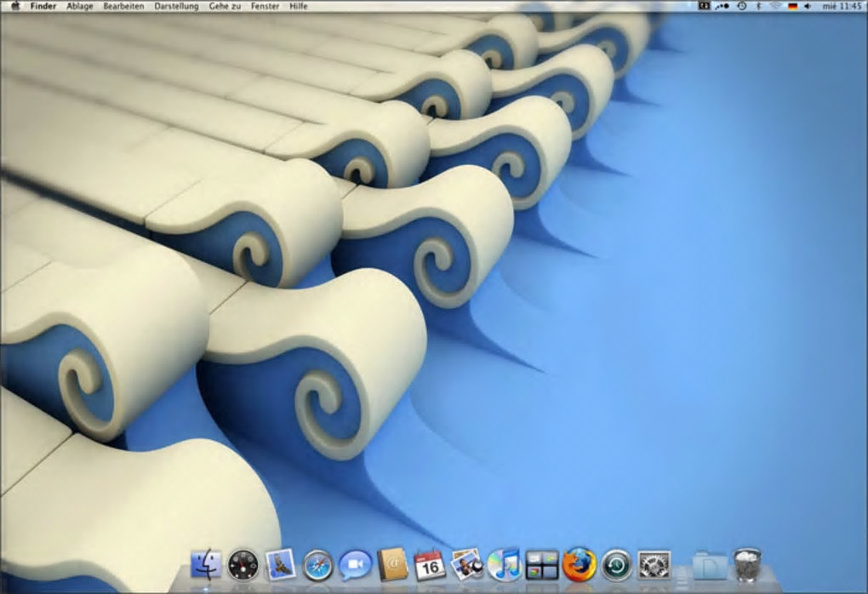Image resolution: width=868 pixels, height=594 pixels.
Task: Open Time Machine in the dock
Action: 616,565
